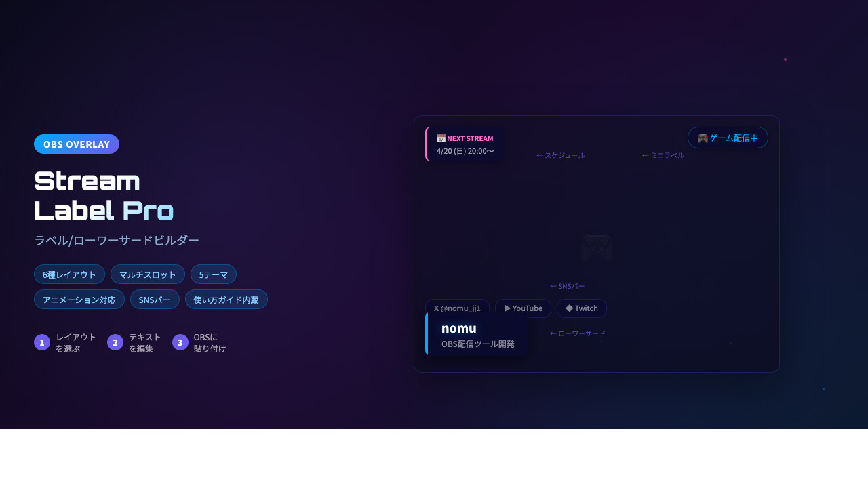The width and height of the screenshot is (868, 488).
Task: Click the step 1 number circle
Action: point(42,342)
